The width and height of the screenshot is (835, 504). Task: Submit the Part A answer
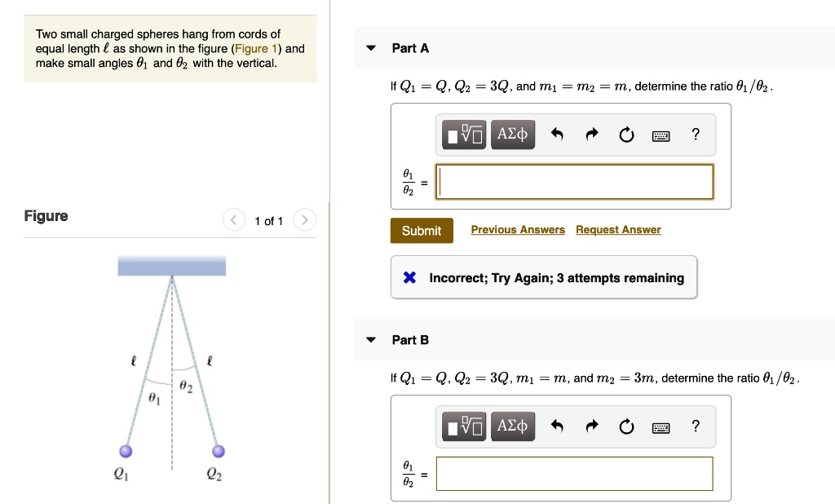[x=422, y=231]
